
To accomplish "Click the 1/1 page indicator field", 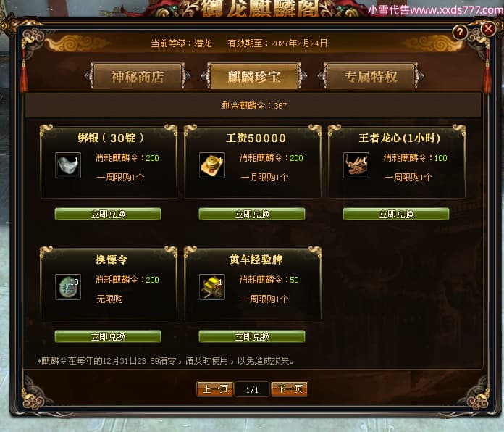I will tap(252, 389).
